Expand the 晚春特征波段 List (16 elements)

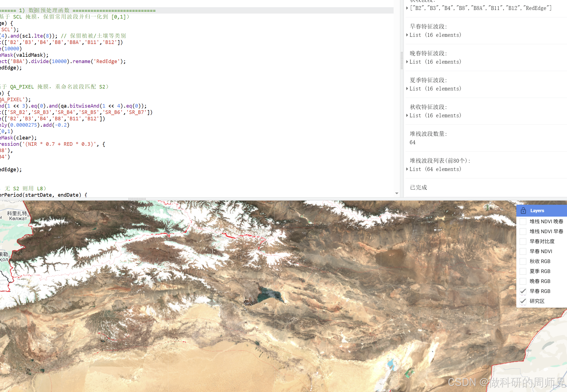pyautogui.click(x=407, y=61)
